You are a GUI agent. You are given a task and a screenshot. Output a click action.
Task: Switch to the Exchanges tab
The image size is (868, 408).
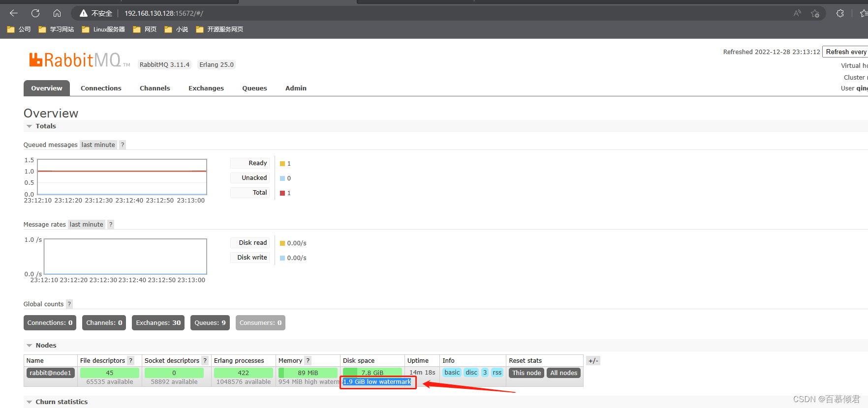tap(206, 88)
